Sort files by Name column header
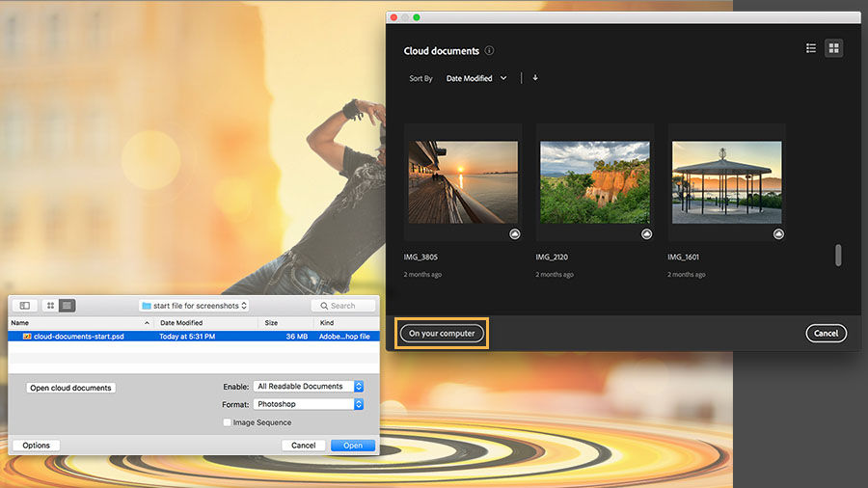 [81, 322]
